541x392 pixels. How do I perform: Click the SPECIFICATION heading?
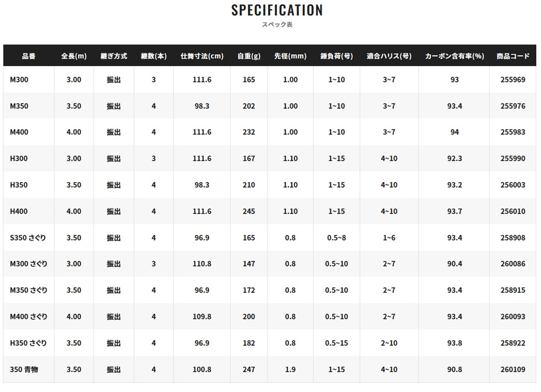[277, 10]
